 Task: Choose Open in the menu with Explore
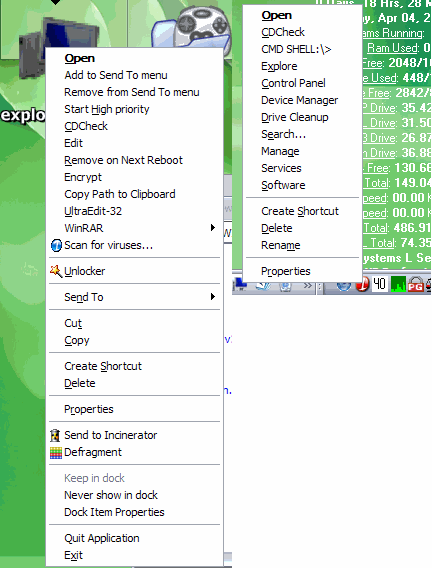tap(302, 15)
